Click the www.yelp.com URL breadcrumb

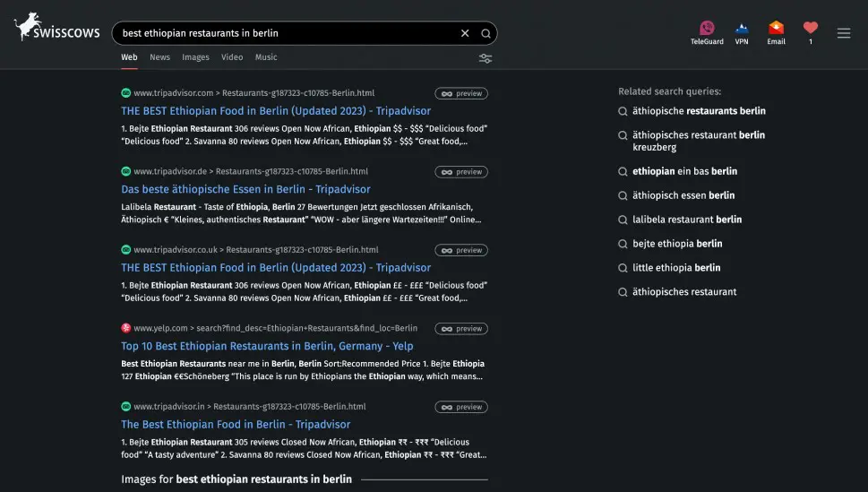click(275, 328)
